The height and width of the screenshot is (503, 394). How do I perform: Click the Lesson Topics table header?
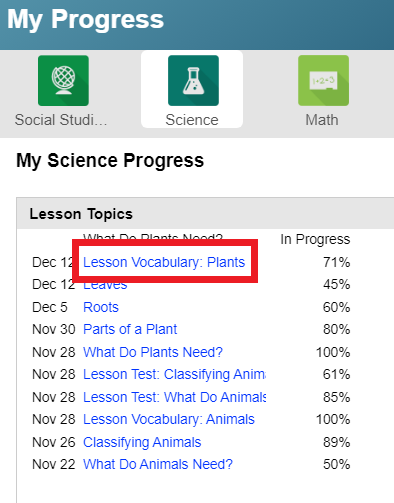(81, 214)
